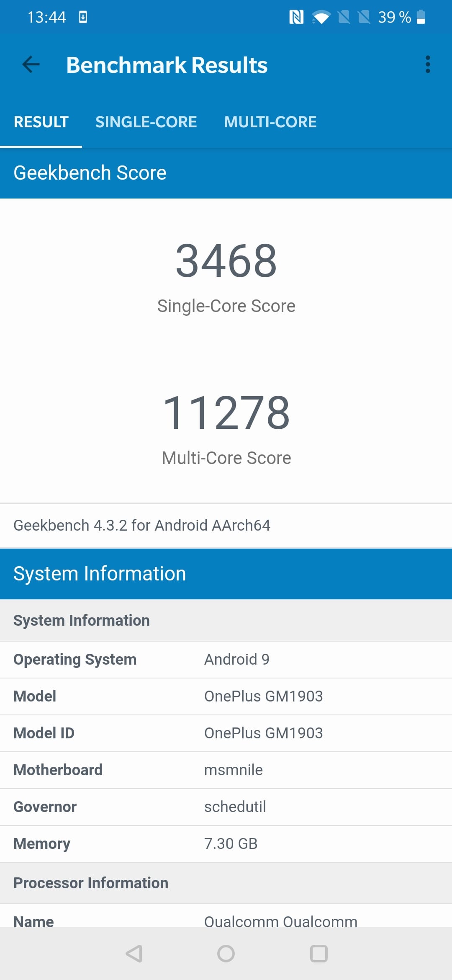Tap the 11278 multi-core score
The height and width of the screenshot is (980, 452).
pyautogui.click(x=226, y=413)
